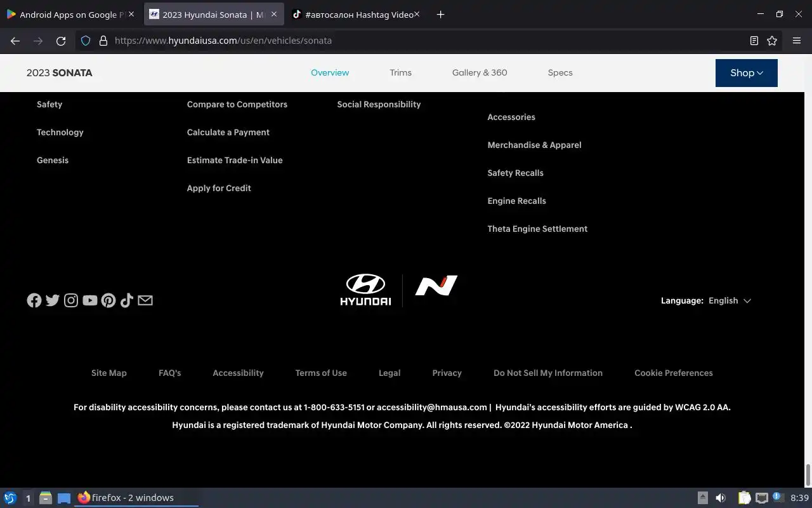Click the tracking protection shield icon

[x=86, y=41]
